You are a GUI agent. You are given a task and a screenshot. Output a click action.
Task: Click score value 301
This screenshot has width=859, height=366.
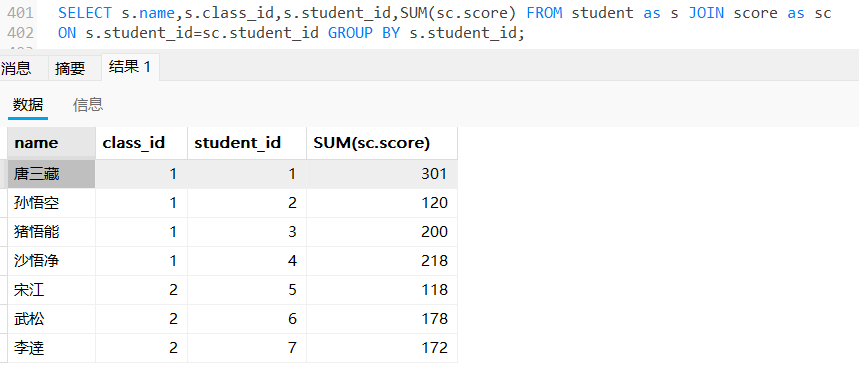tap(382, 174)
